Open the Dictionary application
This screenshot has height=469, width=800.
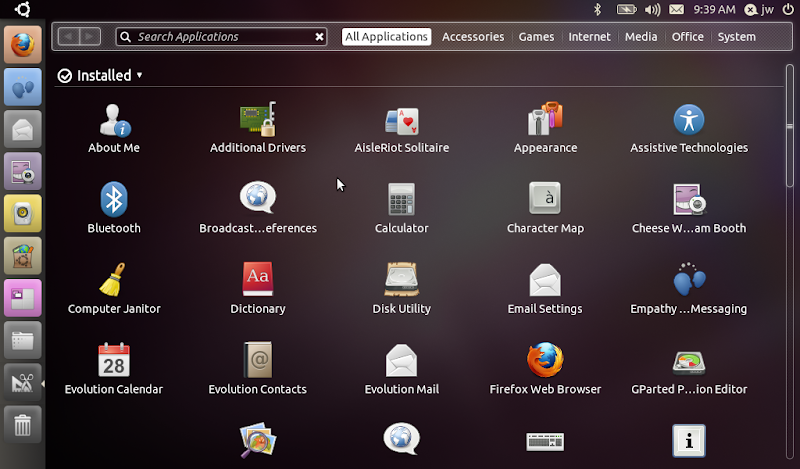tap(257, 281)
